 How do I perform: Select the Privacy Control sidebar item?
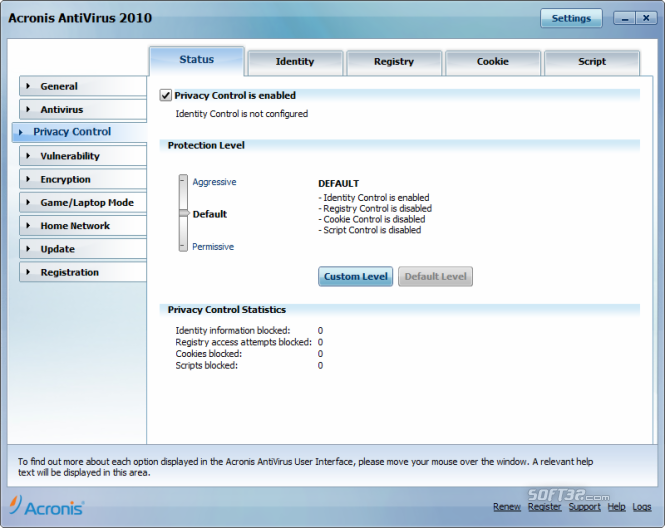(80, 132)
